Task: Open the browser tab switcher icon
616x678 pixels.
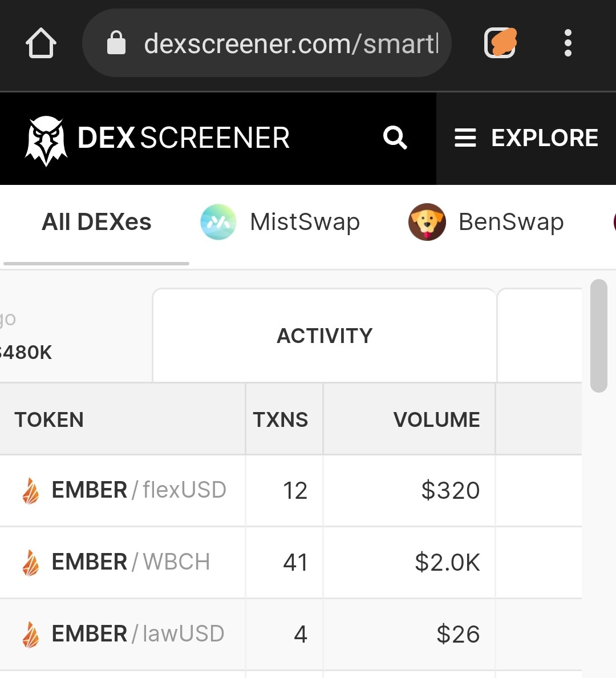Action: pyautogui.click(x=500, y=42)
